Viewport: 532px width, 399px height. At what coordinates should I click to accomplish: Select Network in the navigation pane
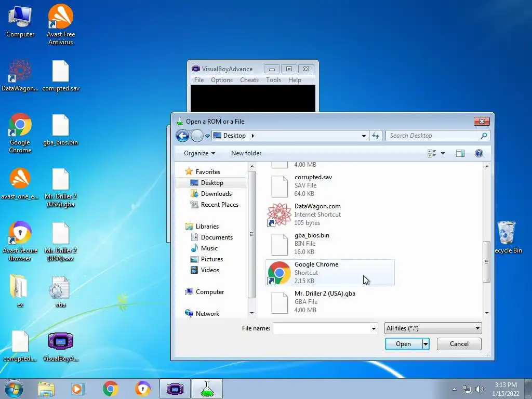207,314
